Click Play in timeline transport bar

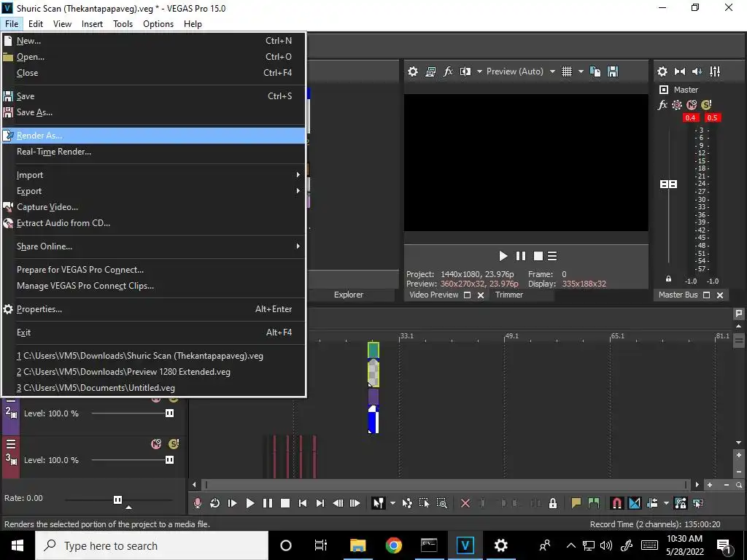point(249,503)
